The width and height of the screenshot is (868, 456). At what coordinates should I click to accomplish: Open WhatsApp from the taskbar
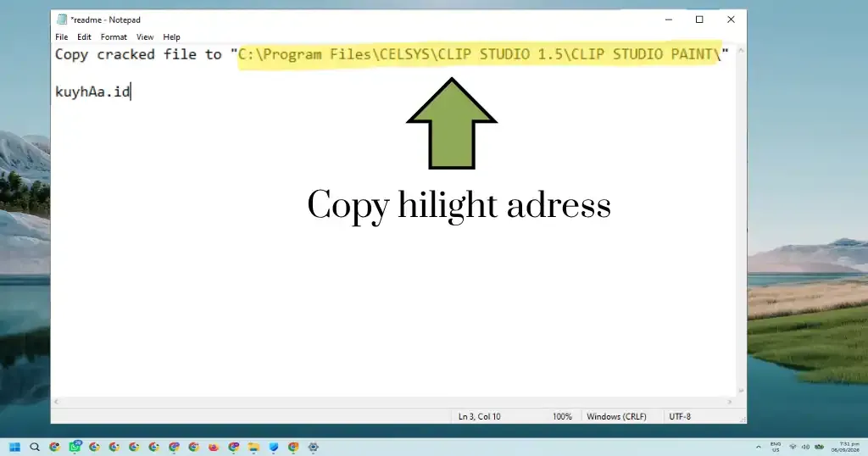tap(75, 448)
